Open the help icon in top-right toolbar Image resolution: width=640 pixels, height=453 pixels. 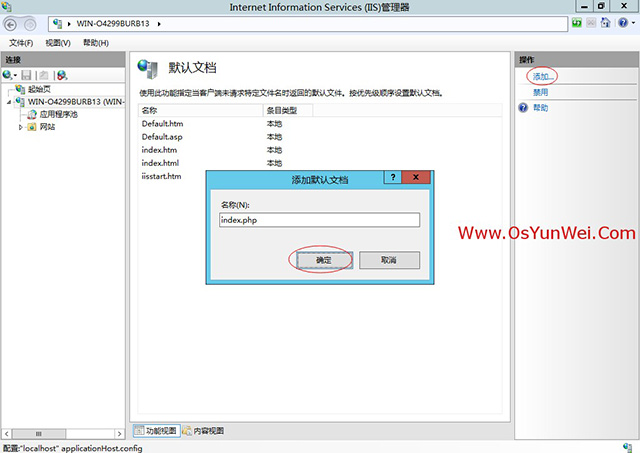624,23
